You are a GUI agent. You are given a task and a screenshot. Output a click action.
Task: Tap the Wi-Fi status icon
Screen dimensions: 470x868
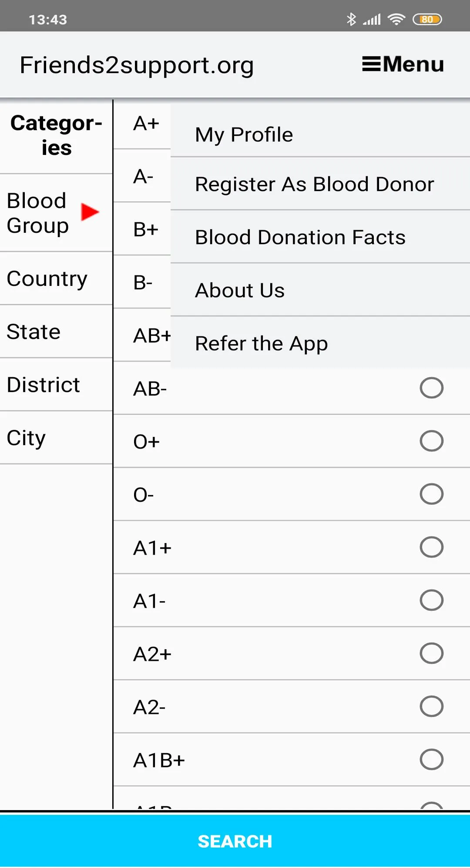pyautogui.click(x=396, y=20)
